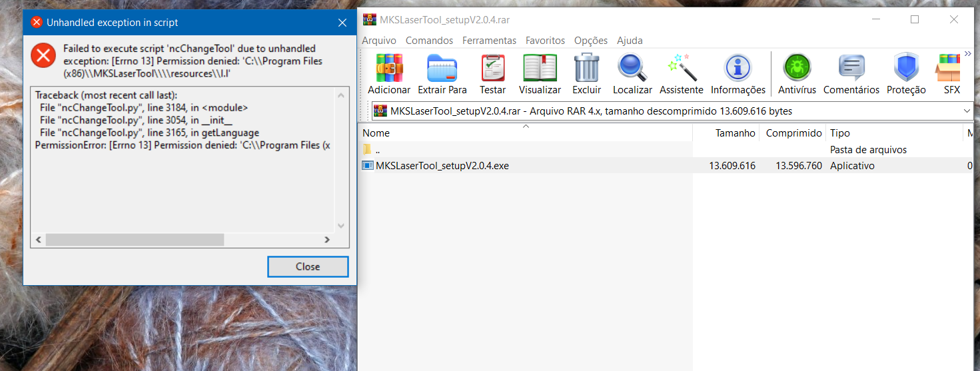Select the MKSLaserTool_setupV2.0.4.exe file name
Viewport: 980px width, 371px height.
tap(442, 165)
